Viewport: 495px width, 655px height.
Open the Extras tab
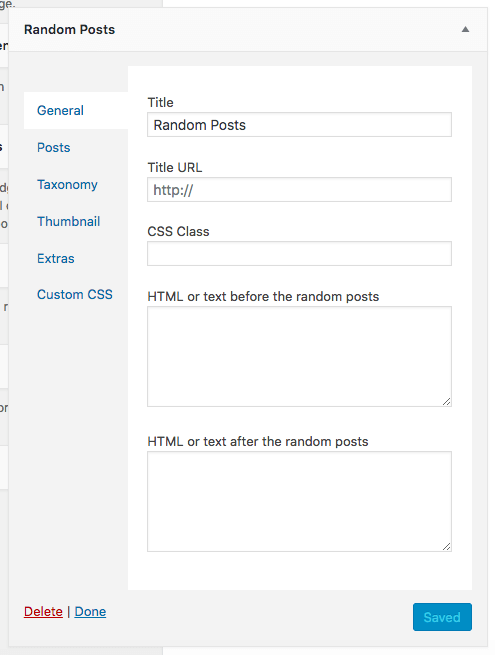[x=56, y=258]
